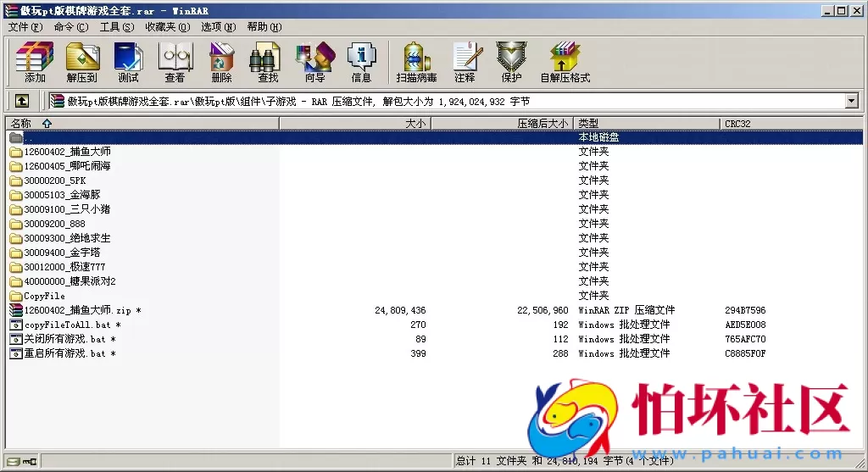The width and height of the screenshot is (868, 472).
Task: Sort by the Size (大小) column
Action: pyautogui.click(x=355, y=124)
